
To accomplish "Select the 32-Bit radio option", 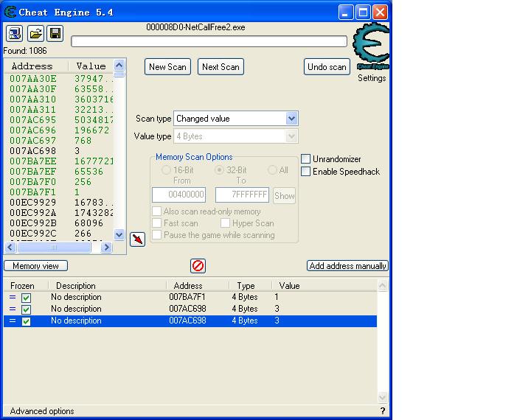I will (x=220, y=170).
